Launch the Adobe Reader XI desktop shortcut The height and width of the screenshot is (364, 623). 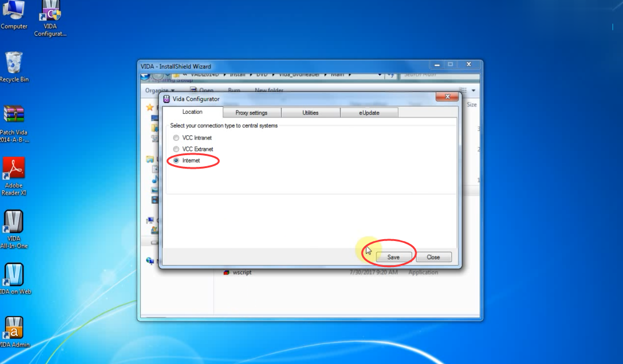click(14, 176)
